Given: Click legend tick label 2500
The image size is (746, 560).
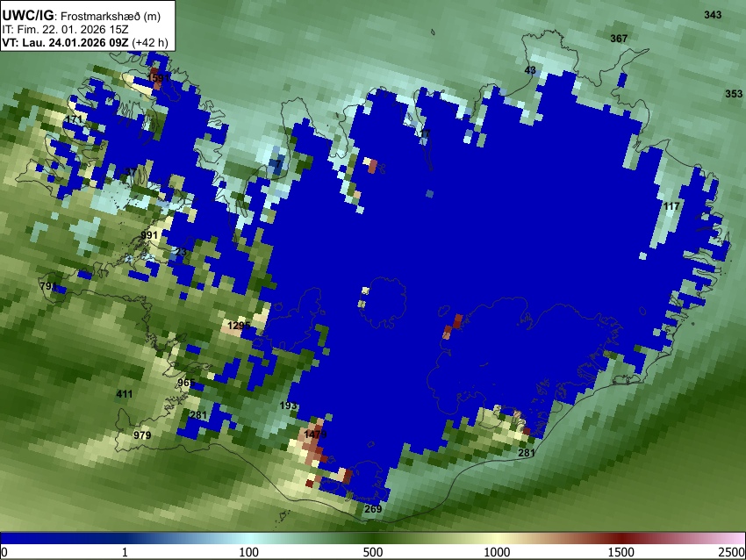Looking at the screenshot, I should point(733,552).
